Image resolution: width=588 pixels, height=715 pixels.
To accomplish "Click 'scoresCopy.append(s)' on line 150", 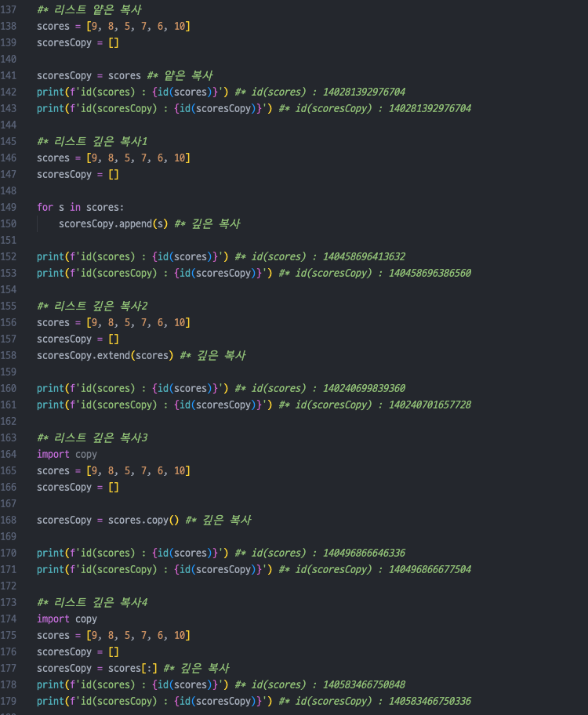I will 114,224.
